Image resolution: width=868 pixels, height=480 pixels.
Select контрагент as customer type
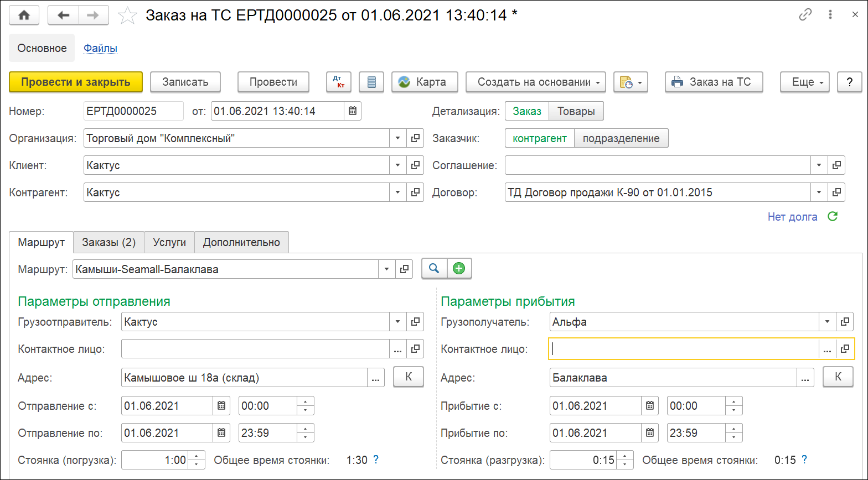(x=540, y=138)
